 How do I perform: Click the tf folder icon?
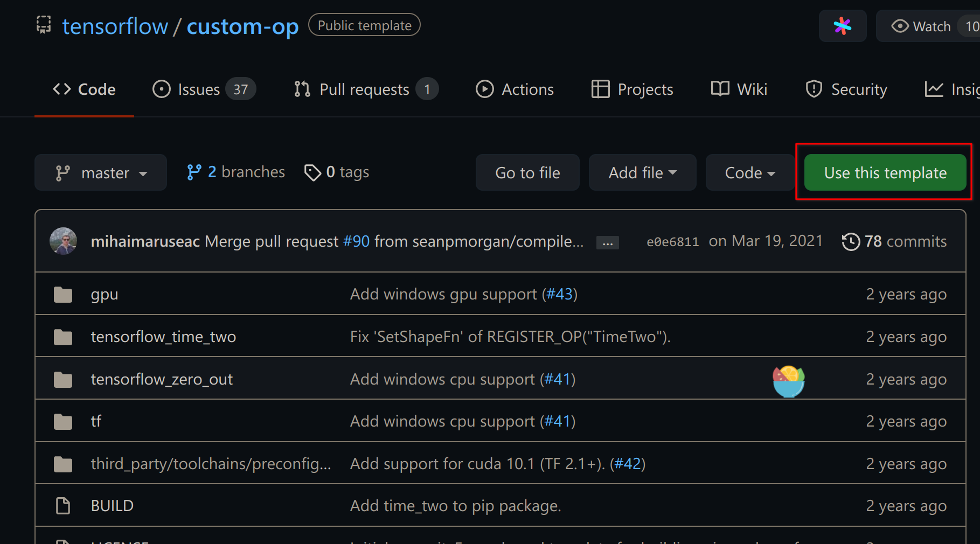click(63, 422)
